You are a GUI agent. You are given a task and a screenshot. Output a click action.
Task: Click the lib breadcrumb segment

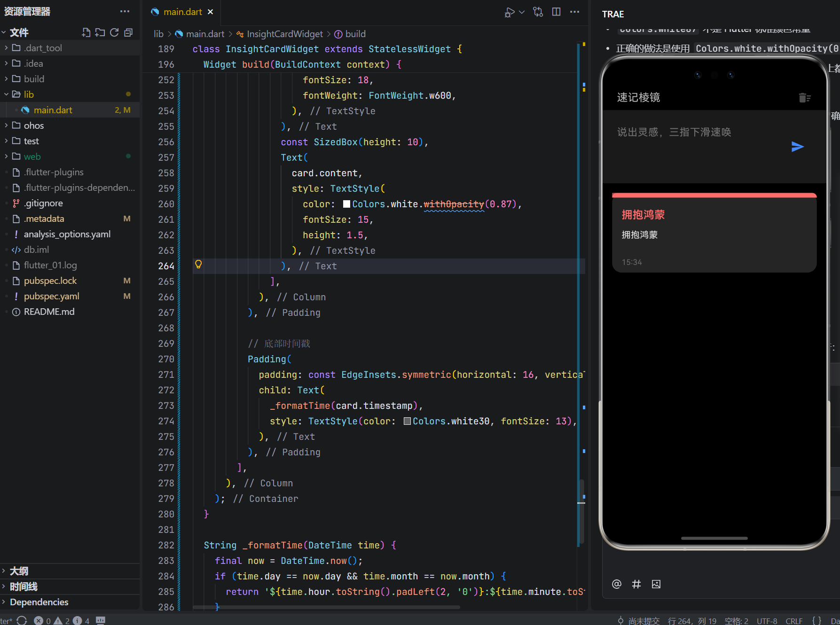click(158, 34)
